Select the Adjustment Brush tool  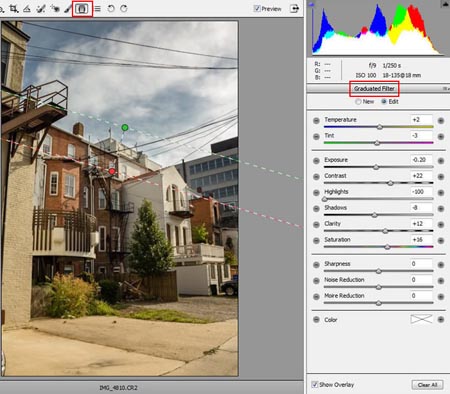pos(68,9)
